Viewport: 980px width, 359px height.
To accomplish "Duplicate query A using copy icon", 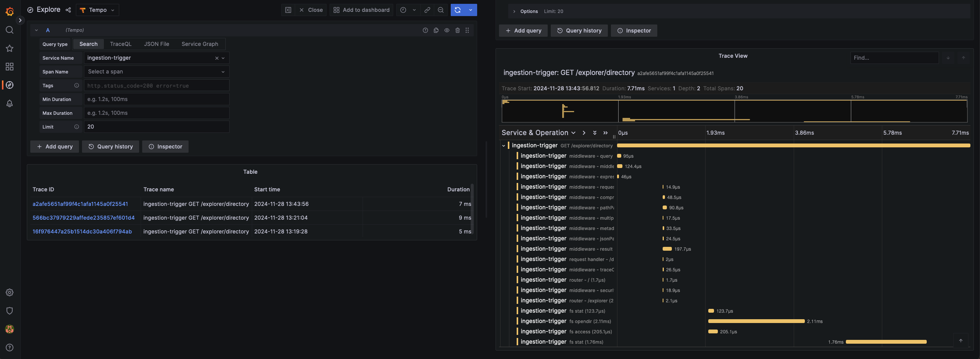I will tap(436, 30).
